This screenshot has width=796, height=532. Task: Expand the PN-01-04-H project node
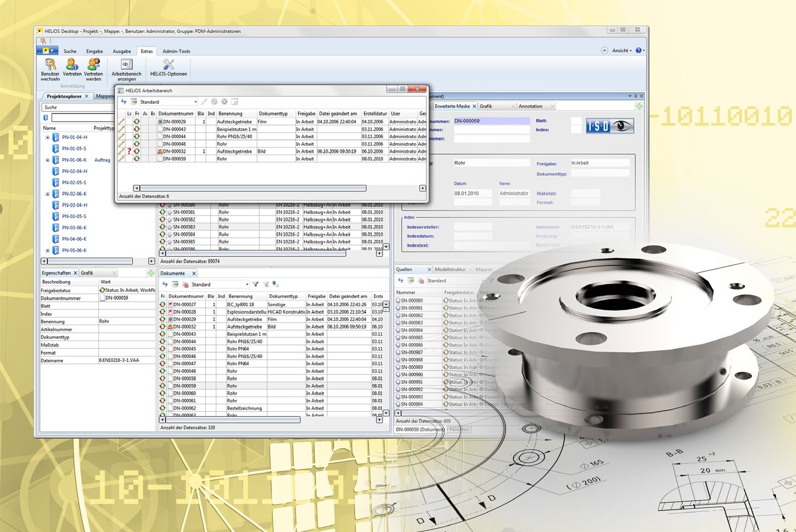click(47, 138)
